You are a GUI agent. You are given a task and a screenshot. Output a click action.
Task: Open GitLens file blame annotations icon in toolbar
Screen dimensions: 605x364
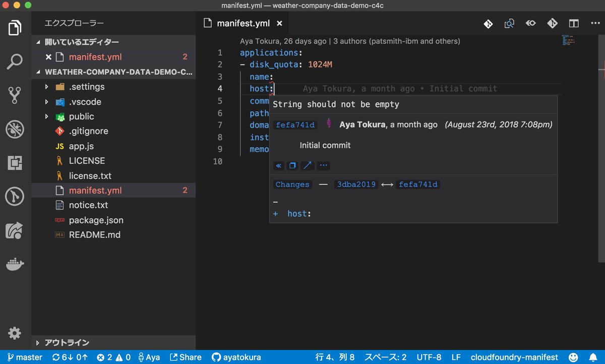tap(530, 23)
